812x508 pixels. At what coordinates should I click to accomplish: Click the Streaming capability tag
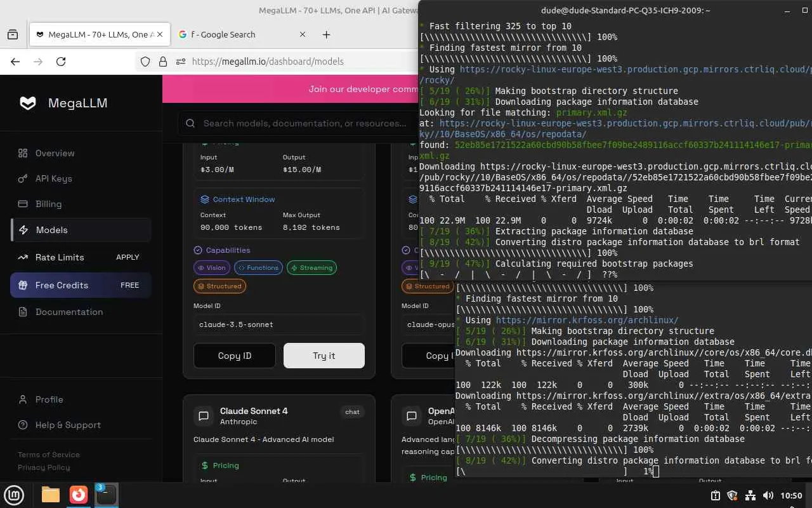312,268
